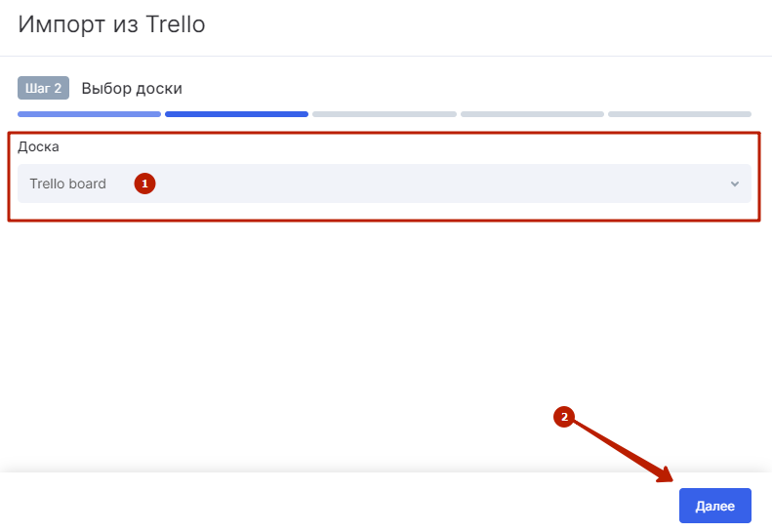Click the Далее button
This screenshot has height=532, width=772.
click(714, 506)
